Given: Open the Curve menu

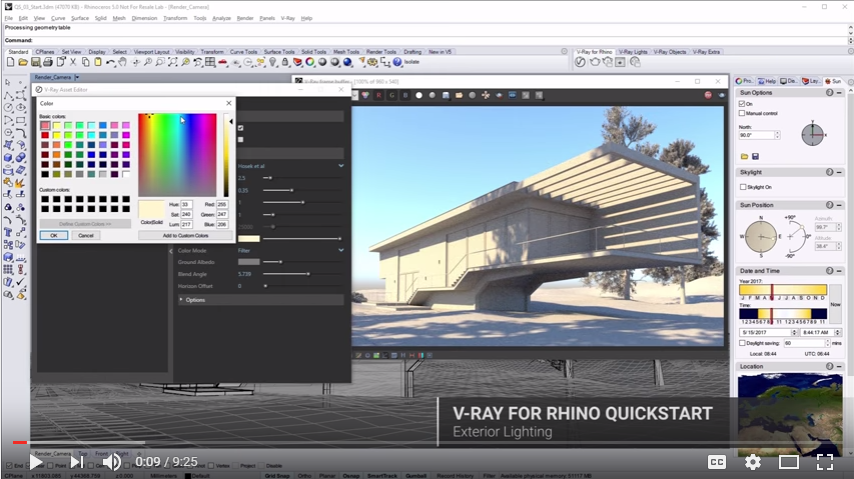Looking at the screenshot, I should click(58, 18).
